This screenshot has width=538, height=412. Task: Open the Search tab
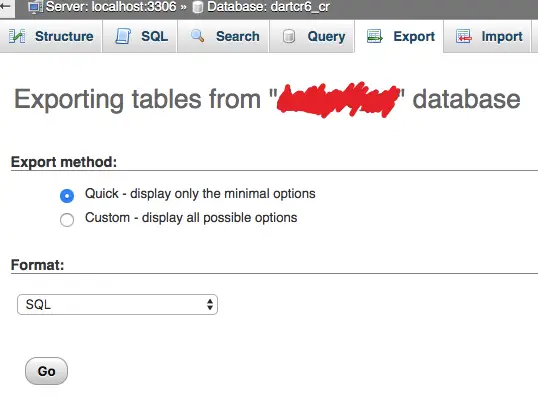point(223,36)
